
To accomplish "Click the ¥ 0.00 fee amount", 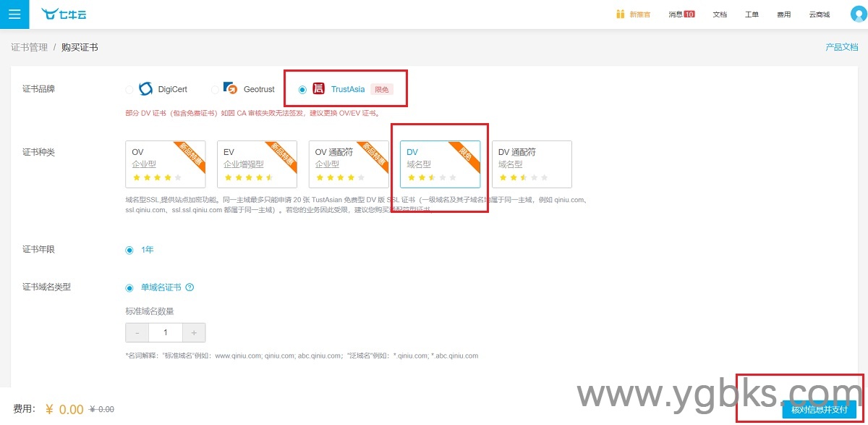I will click(x=64, y=409).
